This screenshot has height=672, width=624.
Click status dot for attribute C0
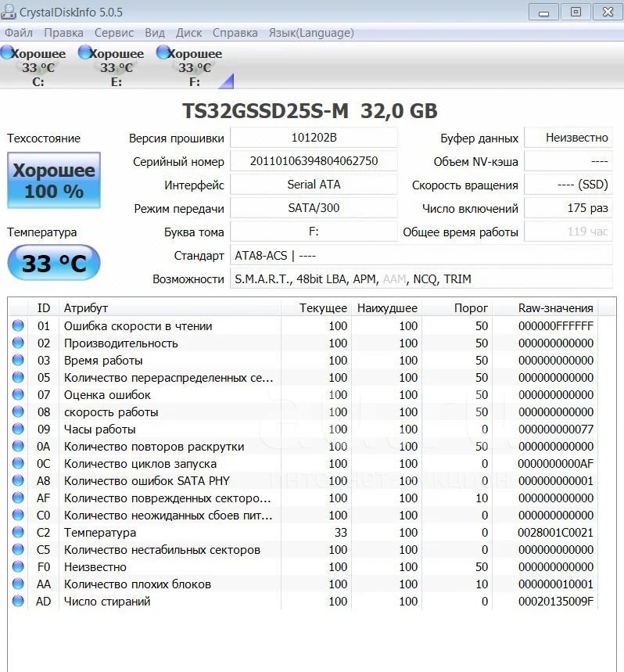[x=18, y=515]
